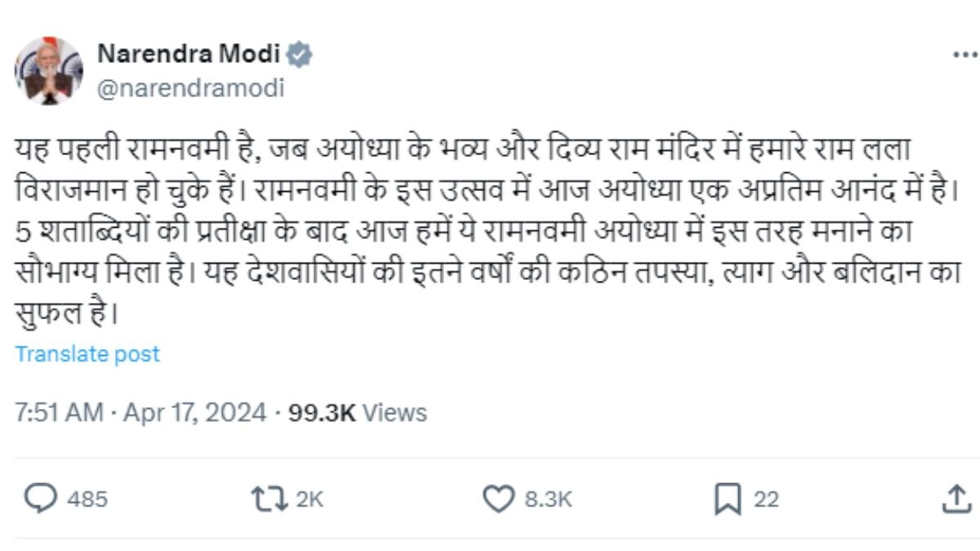Click the Translate post link
980x551 pixels.
pyautogui.click(x=88, y=354)
